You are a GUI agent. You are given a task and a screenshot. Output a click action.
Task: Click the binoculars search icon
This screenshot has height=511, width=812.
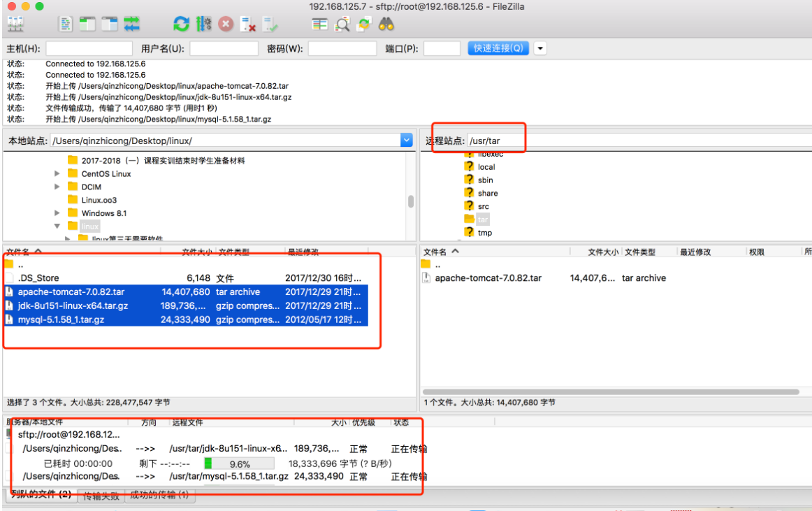point(386,24)
